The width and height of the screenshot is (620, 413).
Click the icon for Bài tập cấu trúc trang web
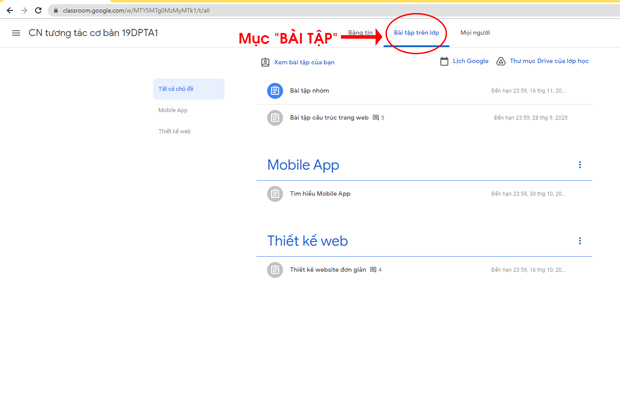pos(275,118)
